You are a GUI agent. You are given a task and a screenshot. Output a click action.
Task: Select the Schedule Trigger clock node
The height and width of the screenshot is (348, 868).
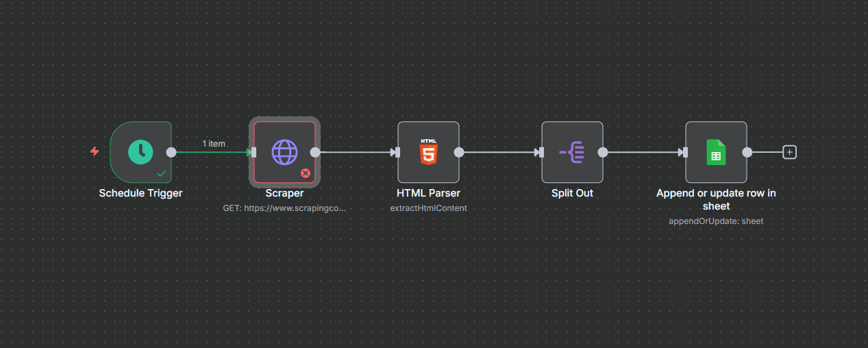click(x=140, y=152)
